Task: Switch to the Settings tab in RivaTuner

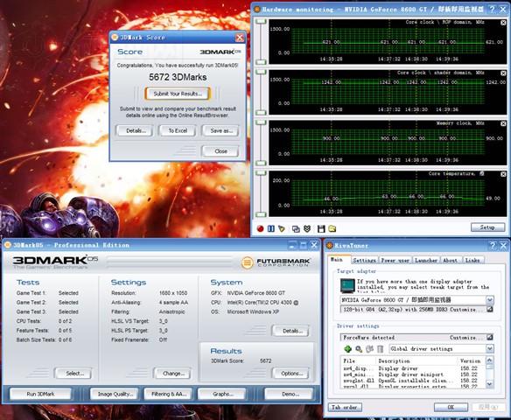Action: click(x=364, y=260)
